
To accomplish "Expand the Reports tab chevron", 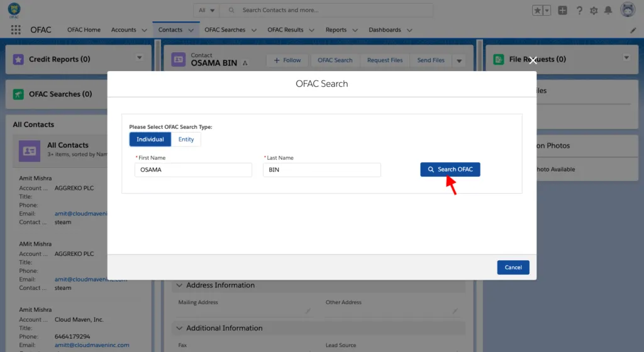I will point(355,30).
